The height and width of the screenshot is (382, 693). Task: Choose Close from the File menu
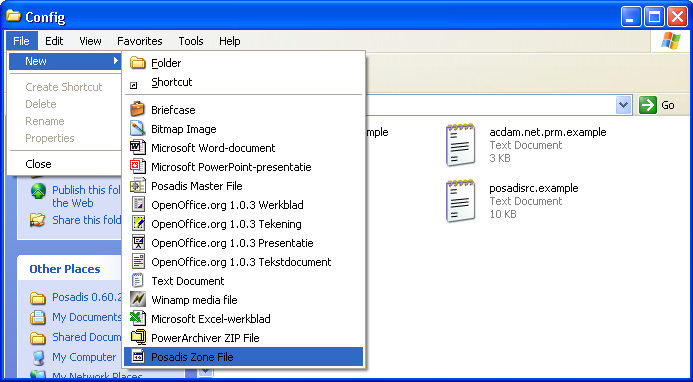pyautogui.click(x=65, y=164)
